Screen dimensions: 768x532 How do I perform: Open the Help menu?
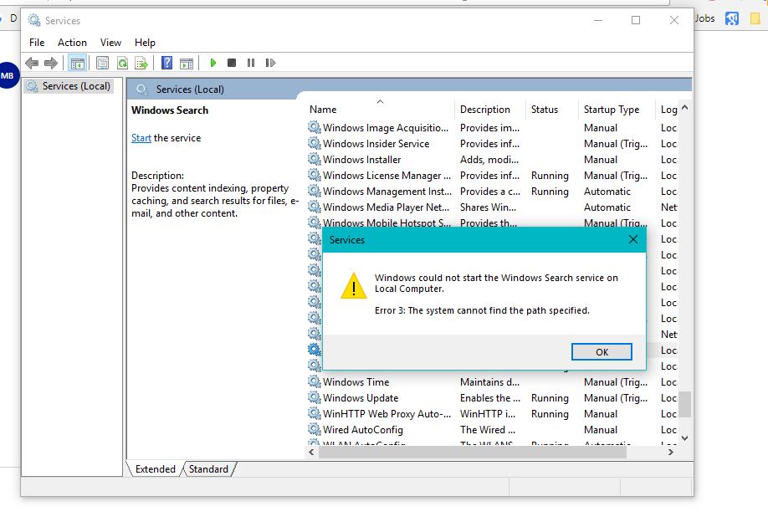145,43
